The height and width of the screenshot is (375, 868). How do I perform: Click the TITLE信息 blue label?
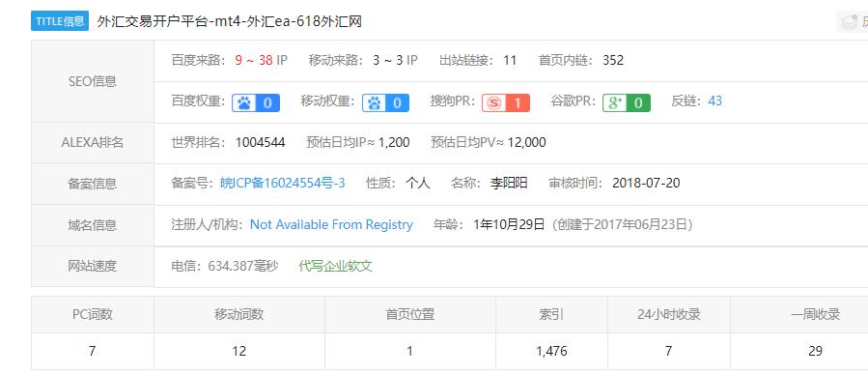pos(60,21)
